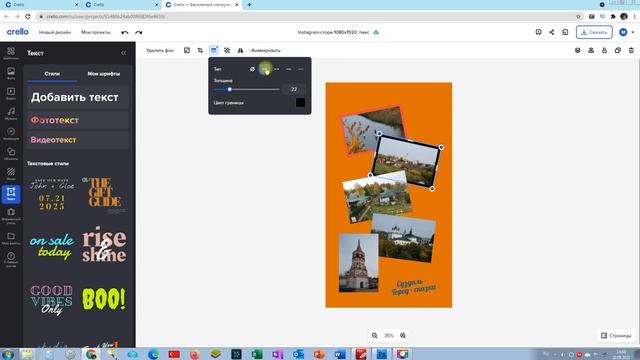
Task: Pick The Gift Guide text style
Action: [x=104, y=195]
